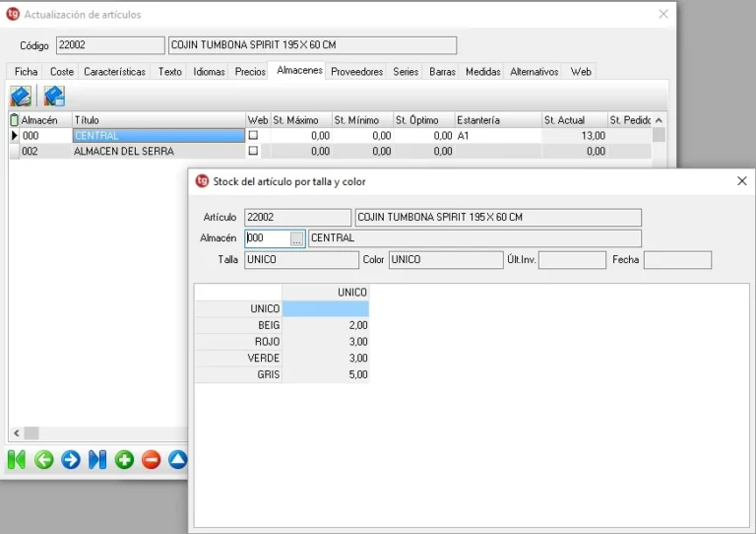
Task: Click row indicator arrow for warehouse 000
Action: (x=15, y=136)
